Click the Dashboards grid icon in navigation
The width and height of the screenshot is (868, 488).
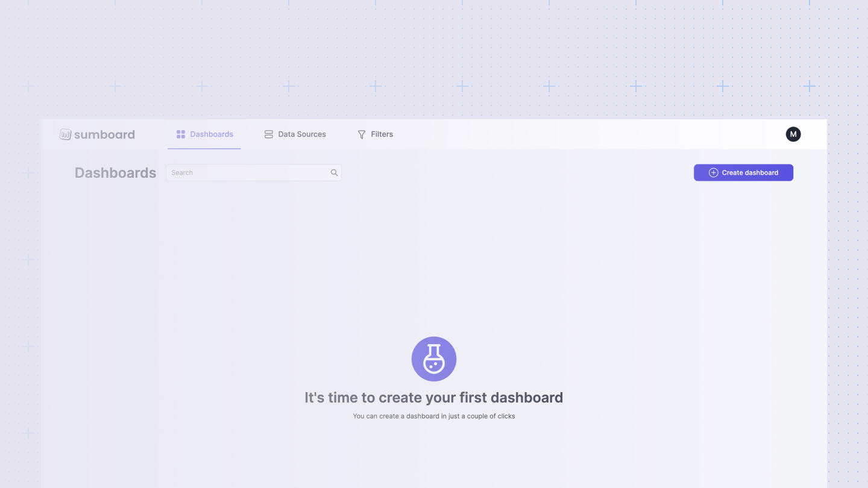[x=181, y=134]
